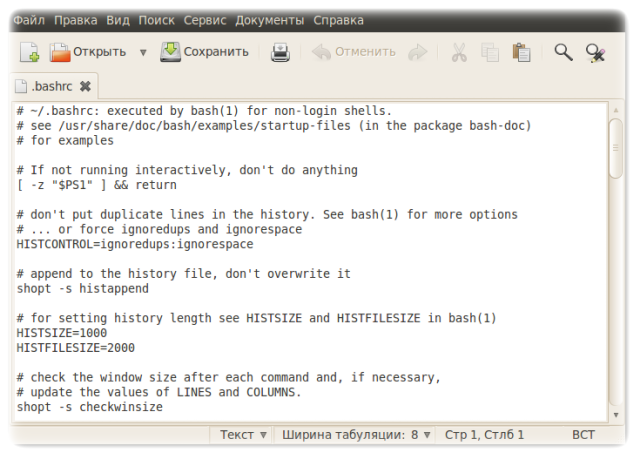Open the Ширина табуляции dropdown
The width and height of the screenshot is (640, 459).
point(355,435)
